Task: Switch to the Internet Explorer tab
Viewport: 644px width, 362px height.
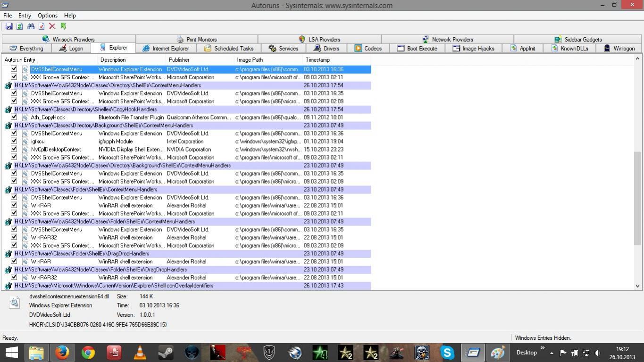Action: pos(166,49)
